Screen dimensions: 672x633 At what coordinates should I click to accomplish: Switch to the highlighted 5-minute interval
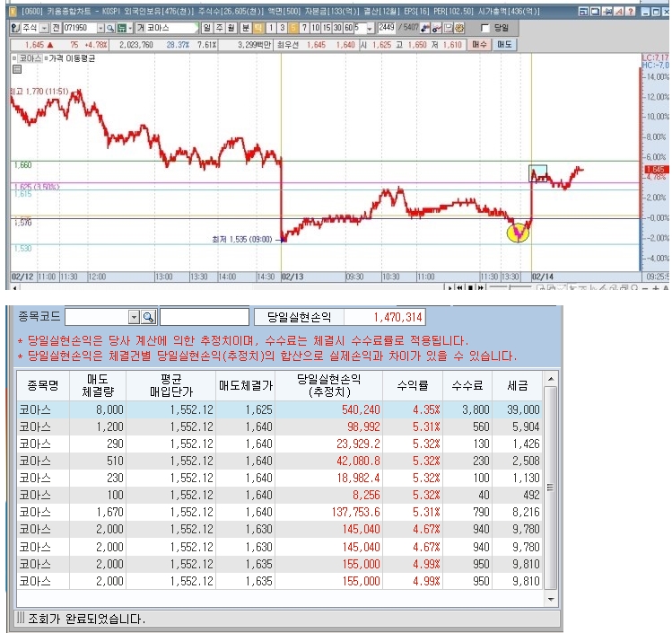[282, 28]
